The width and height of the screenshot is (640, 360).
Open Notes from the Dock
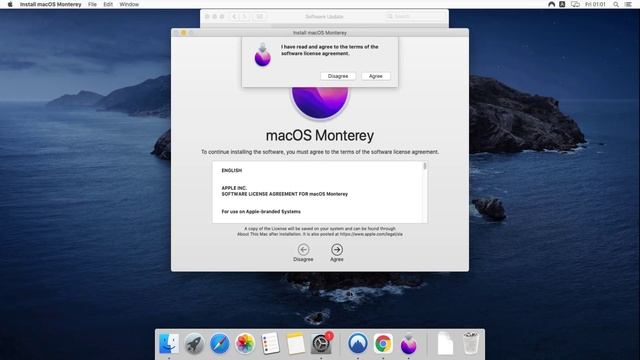pyautogui.click(x=295, y=343)
